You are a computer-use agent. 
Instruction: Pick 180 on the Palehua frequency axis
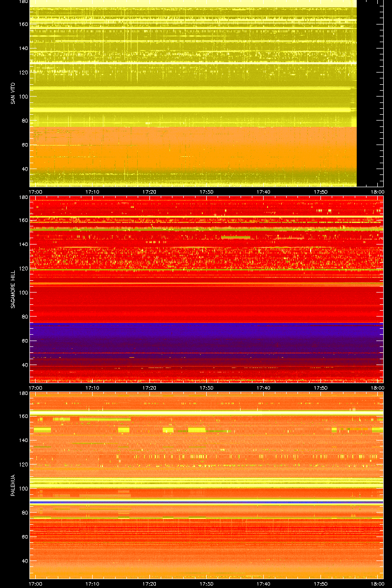23,393
